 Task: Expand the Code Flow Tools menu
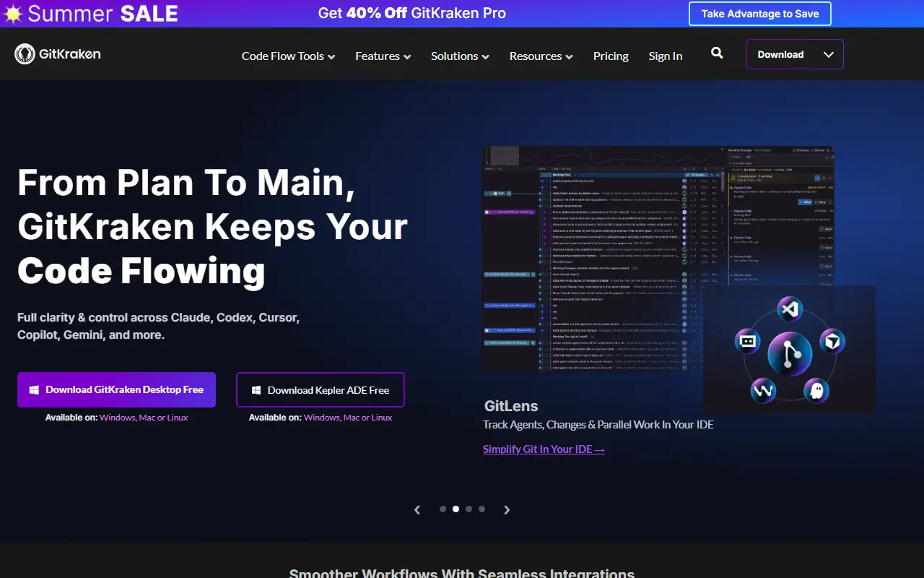tap(288, 56)
